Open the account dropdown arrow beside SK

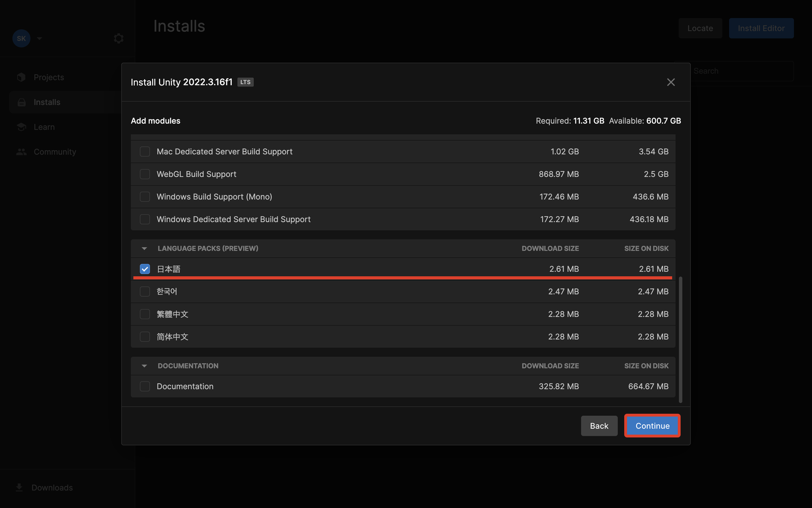point(39,38)
